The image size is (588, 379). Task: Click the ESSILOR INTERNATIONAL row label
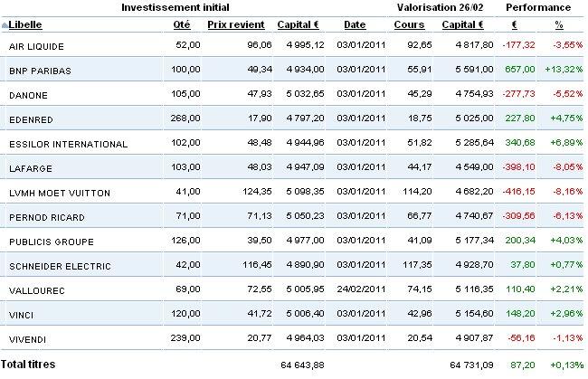click(x=68, y=144)
